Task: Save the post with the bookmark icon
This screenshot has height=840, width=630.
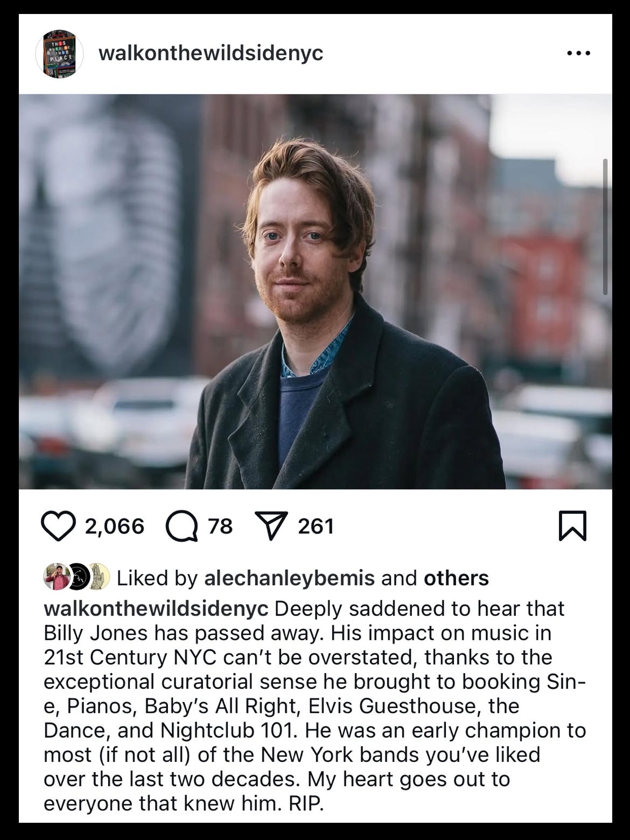Action: click(573, 526)
